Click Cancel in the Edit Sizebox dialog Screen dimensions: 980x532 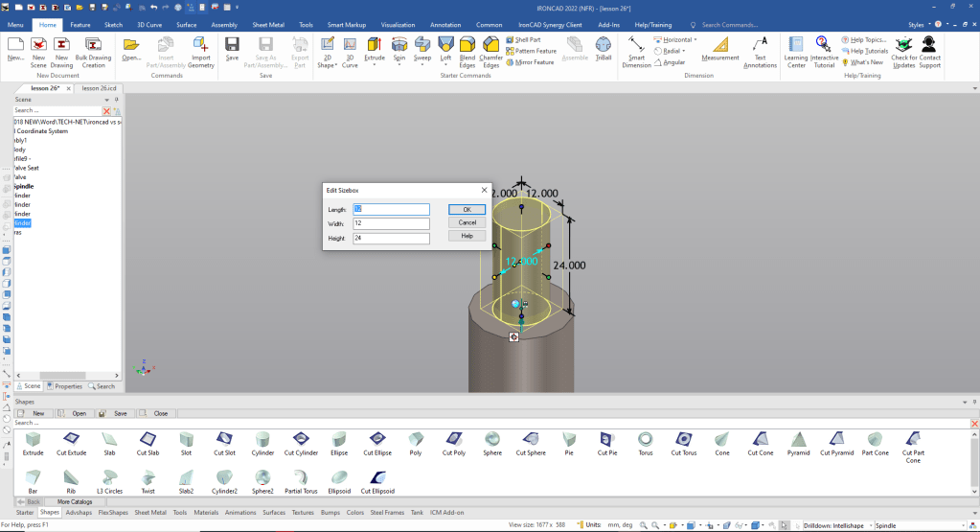coord(467,222)
